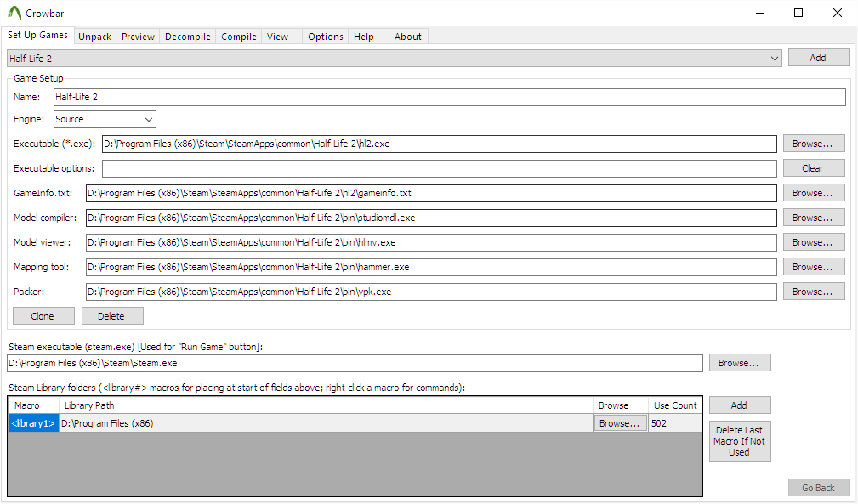Click the Go Back button

(819, 488)
